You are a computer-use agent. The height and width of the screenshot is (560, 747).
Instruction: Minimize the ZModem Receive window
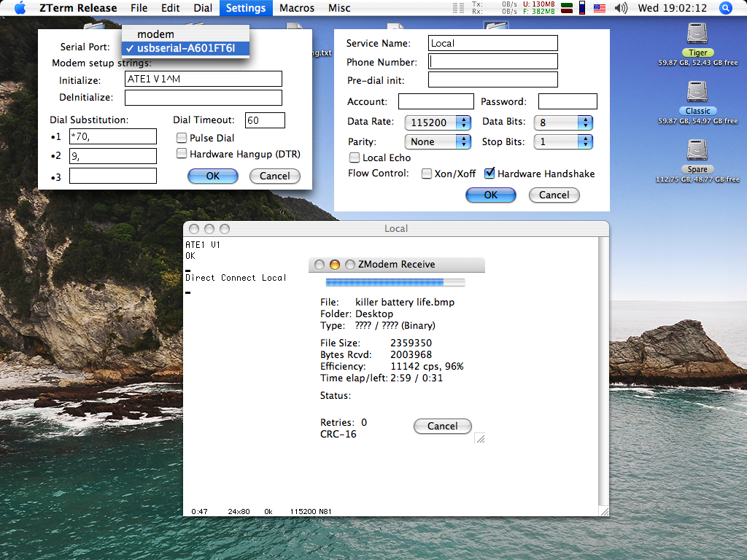click(x=334, y=264)
